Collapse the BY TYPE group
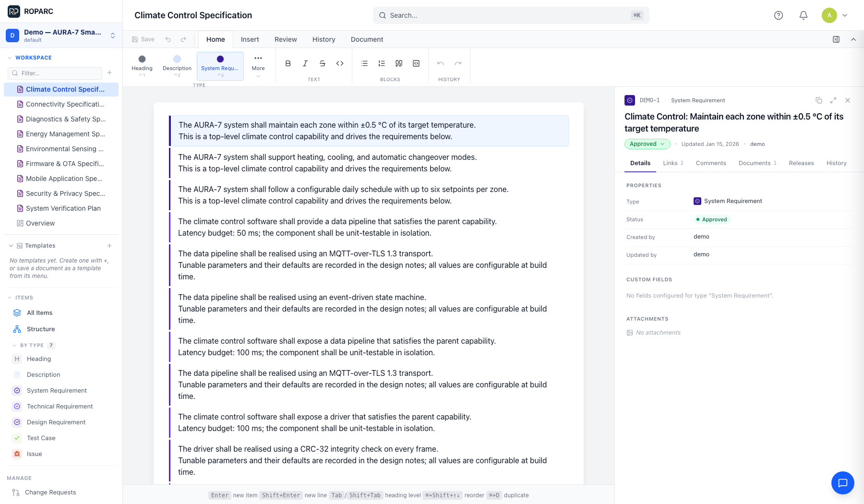864x504 pixels. [x=14, y=346]
